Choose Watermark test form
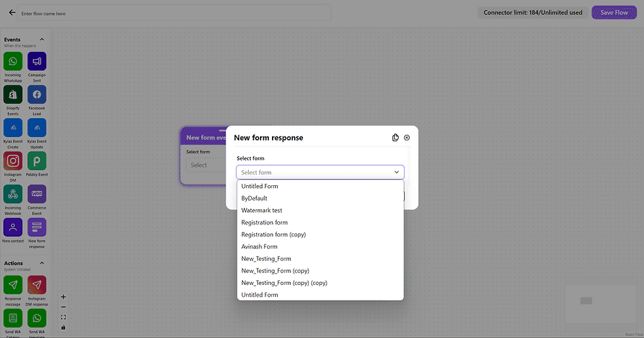The image size is (644, 338). 320,210
